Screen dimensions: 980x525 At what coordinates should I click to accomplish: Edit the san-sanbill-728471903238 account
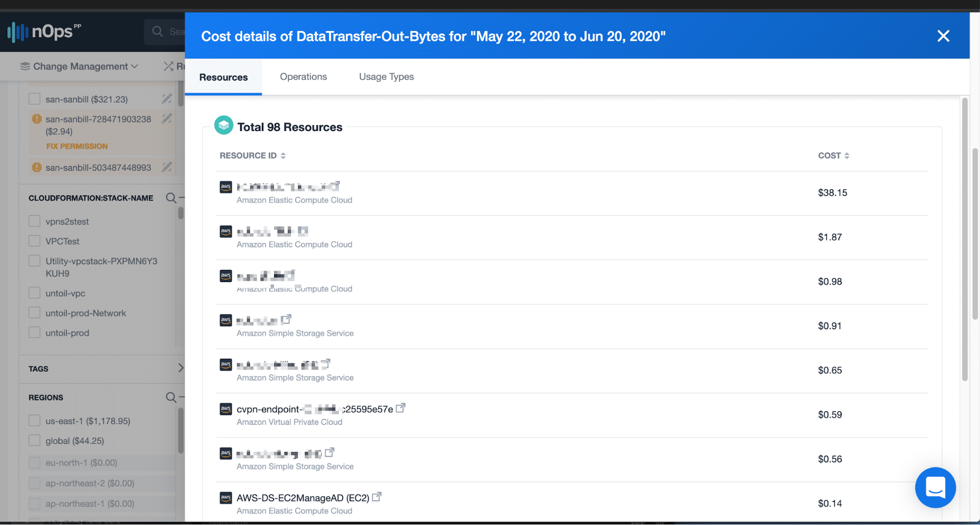point(167,118)
